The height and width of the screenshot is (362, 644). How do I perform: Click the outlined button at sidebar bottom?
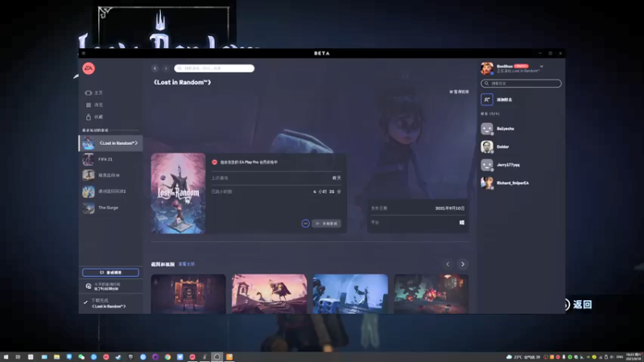click(x=110, y=273)
